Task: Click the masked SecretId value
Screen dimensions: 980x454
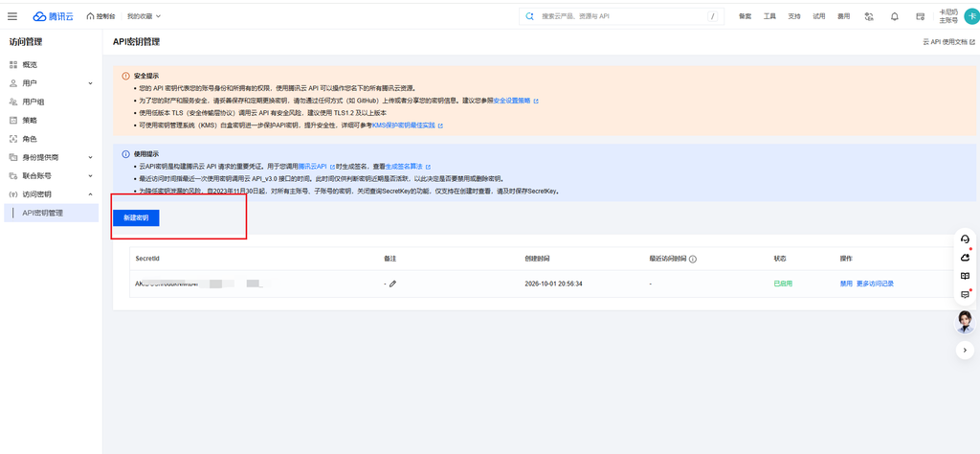Action: (x=199, y=284)
